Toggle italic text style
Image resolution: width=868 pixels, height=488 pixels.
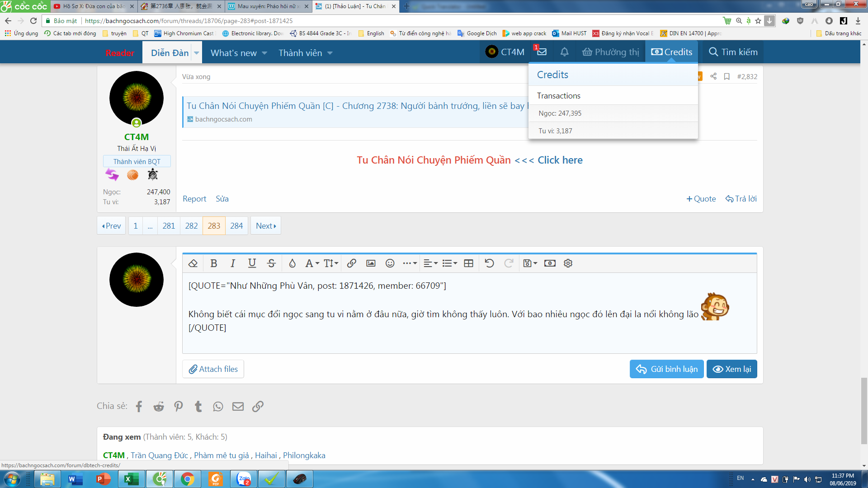click(233, 263)
